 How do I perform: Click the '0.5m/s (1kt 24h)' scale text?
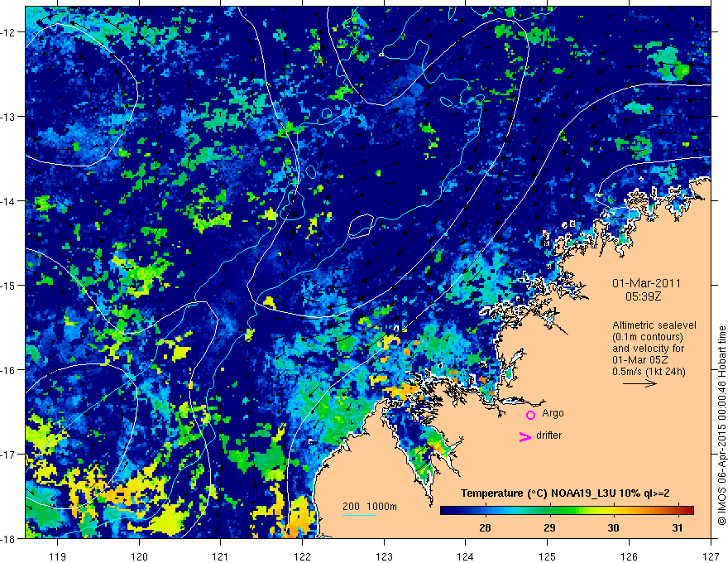(649, 372)
